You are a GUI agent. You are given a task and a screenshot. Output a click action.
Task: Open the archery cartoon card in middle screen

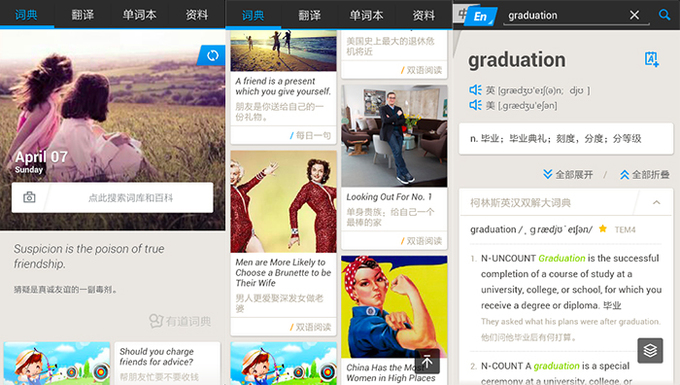[284, 363]
